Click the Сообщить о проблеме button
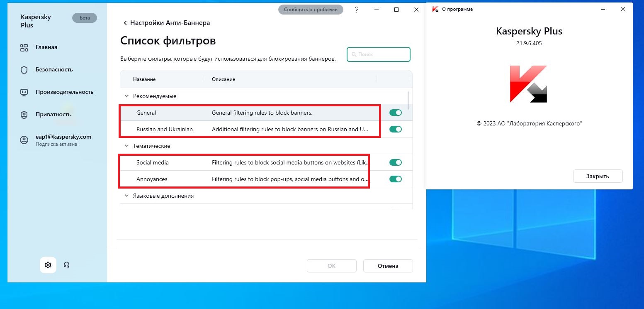The height and width of the screenshot is (309, 644). pyautogui.click(x=311, y=10)
